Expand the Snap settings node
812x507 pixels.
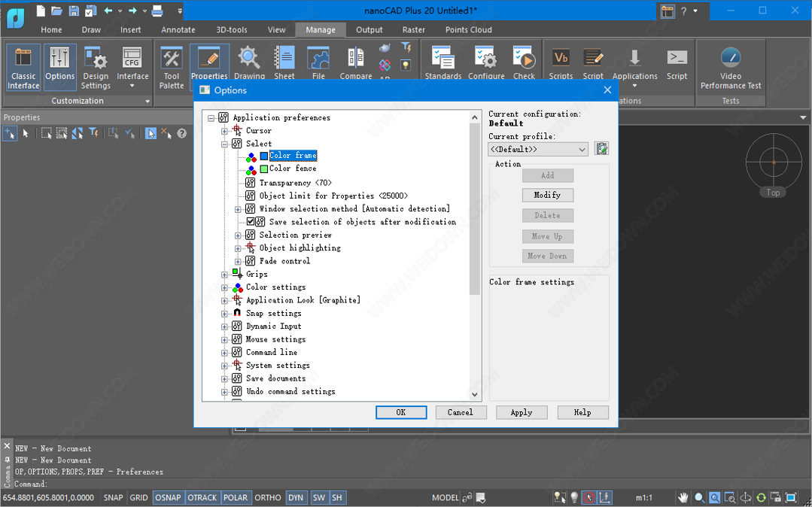click(x=224, y=314)
